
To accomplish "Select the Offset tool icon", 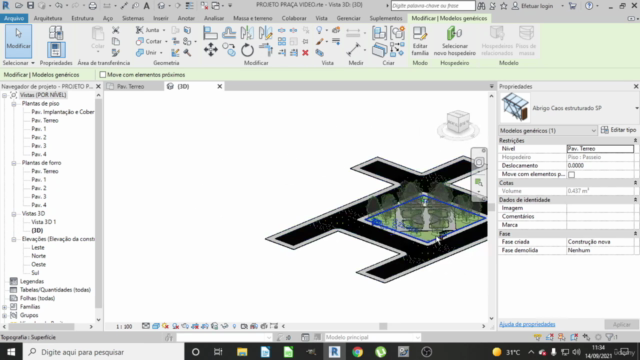I will (229, 33).
